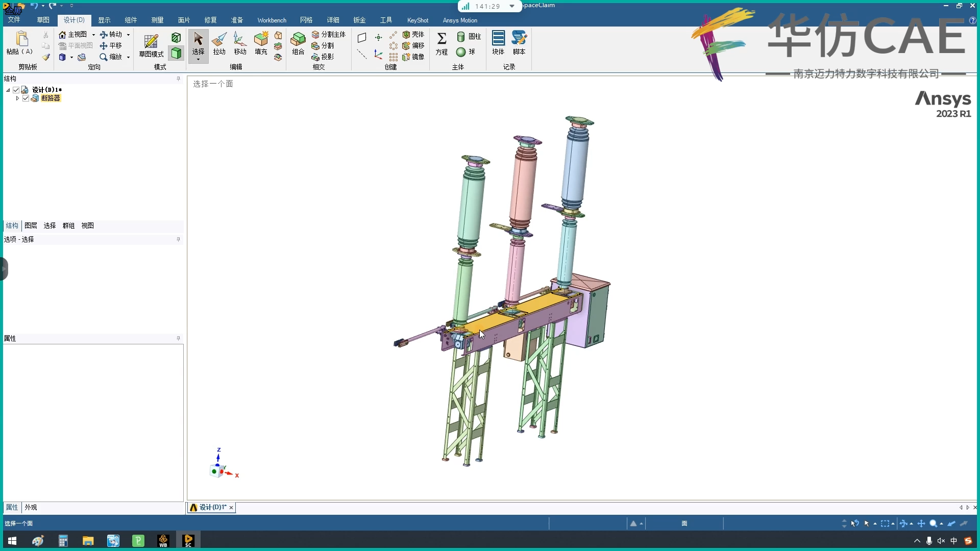This screenshot has height=551, width=980.
Task: Click the revert selection icon in status bar
Action: pyautogui.click(x=855, y=523)
